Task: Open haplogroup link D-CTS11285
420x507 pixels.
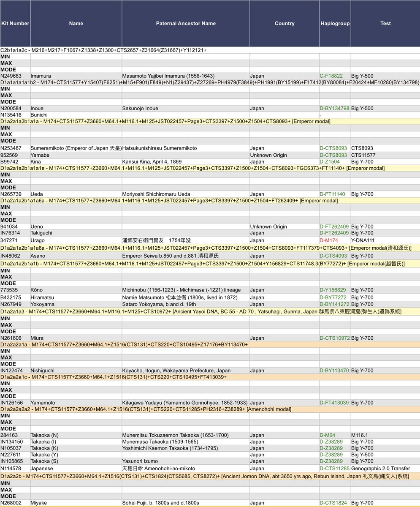Action: tap(335, 469)
